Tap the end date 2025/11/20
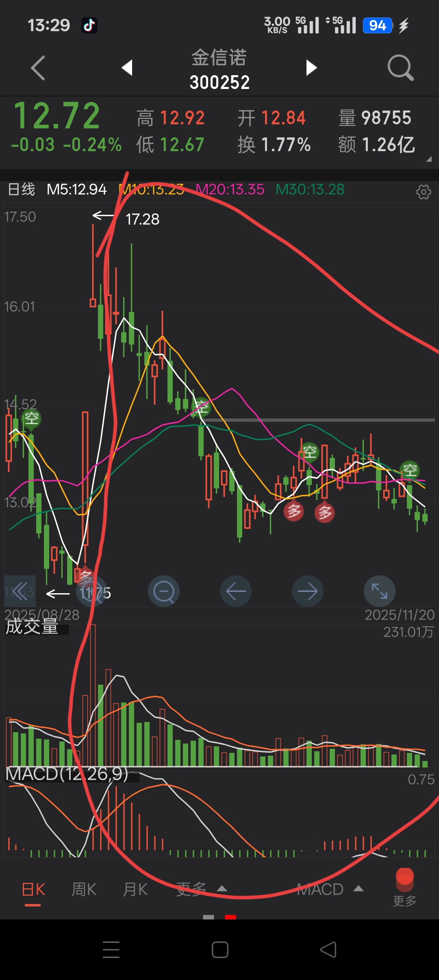The image size is (439, 980). (x=400, y=615)
